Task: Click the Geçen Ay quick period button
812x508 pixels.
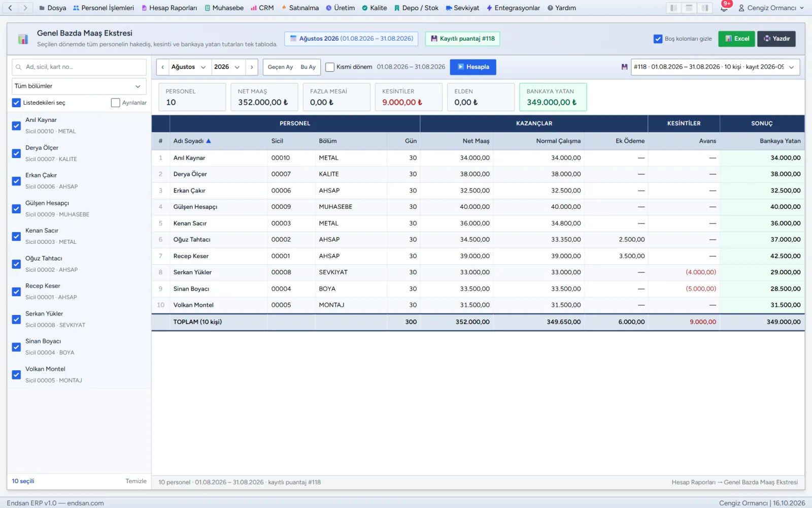Action: click(280, 67)
